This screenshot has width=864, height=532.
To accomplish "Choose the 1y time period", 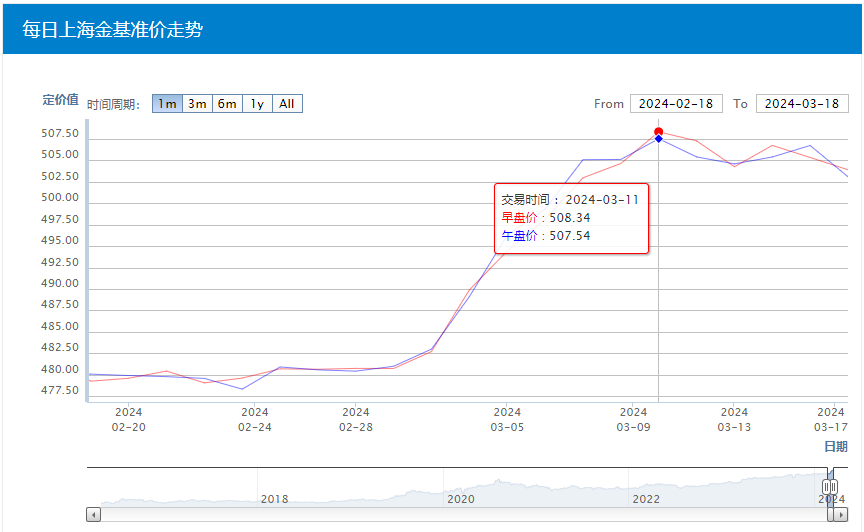I will coord(257,104).
